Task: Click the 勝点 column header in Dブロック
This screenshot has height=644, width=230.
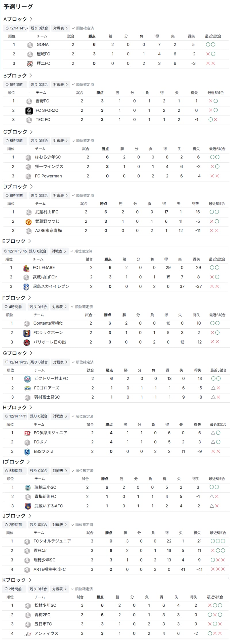Action: (x=103, y=204)
